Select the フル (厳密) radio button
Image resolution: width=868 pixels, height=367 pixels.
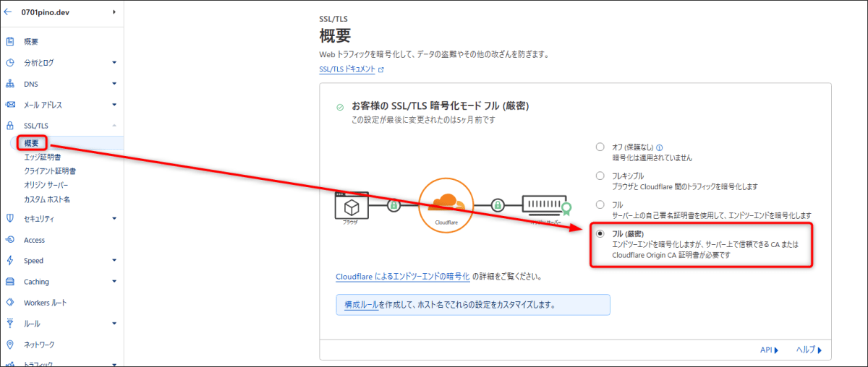pos(600,234)
